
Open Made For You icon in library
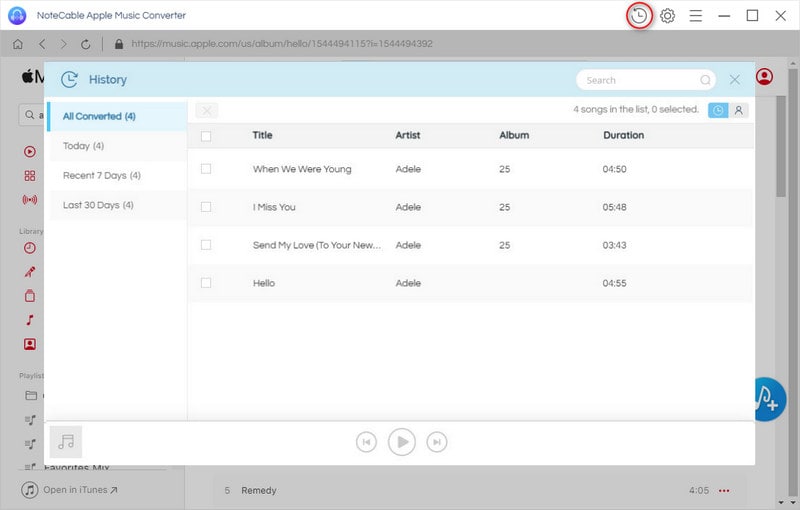(x=30, y=344)
